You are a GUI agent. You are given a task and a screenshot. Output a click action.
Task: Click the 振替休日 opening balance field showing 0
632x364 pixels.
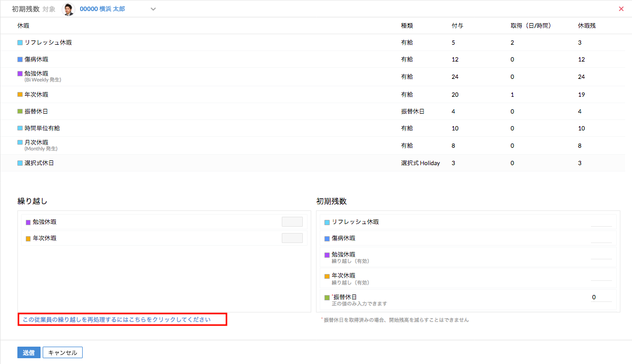[601, 297]
